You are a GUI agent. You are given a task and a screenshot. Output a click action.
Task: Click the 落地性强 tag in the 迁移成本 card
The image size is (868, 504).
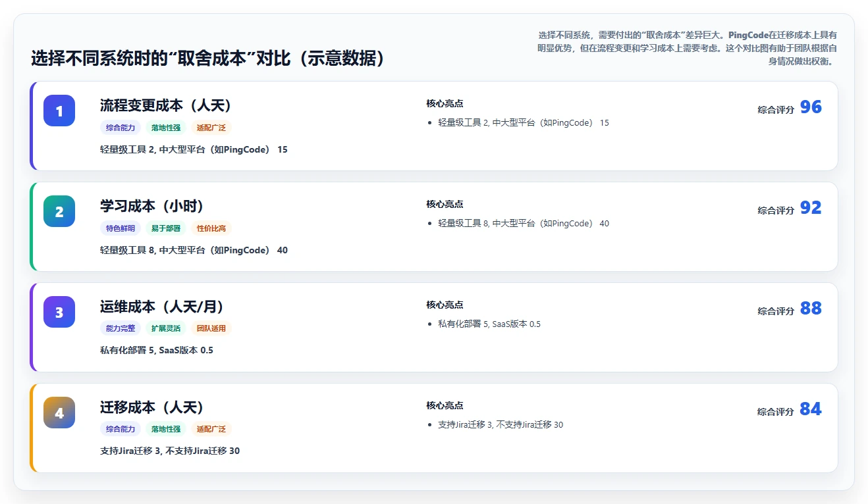(x=166, y=429)
